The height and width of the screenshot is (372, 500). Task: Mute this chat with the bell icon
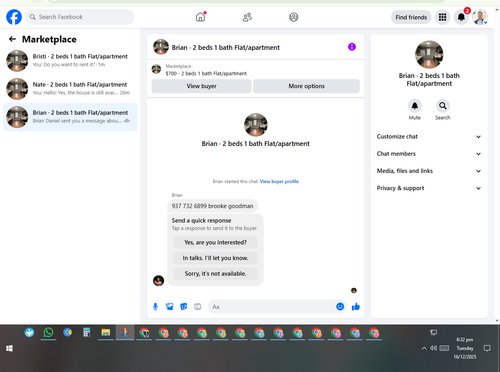point(415,106)
